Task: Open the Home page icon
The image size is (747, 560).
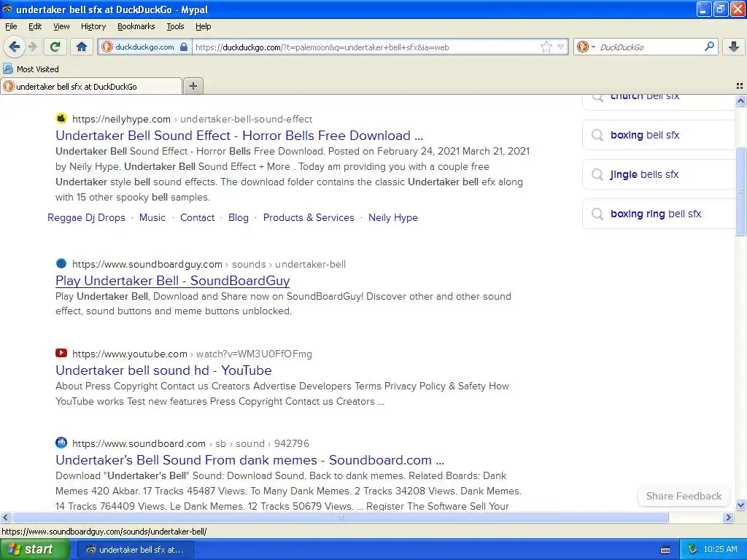Action: click(82, 47)
